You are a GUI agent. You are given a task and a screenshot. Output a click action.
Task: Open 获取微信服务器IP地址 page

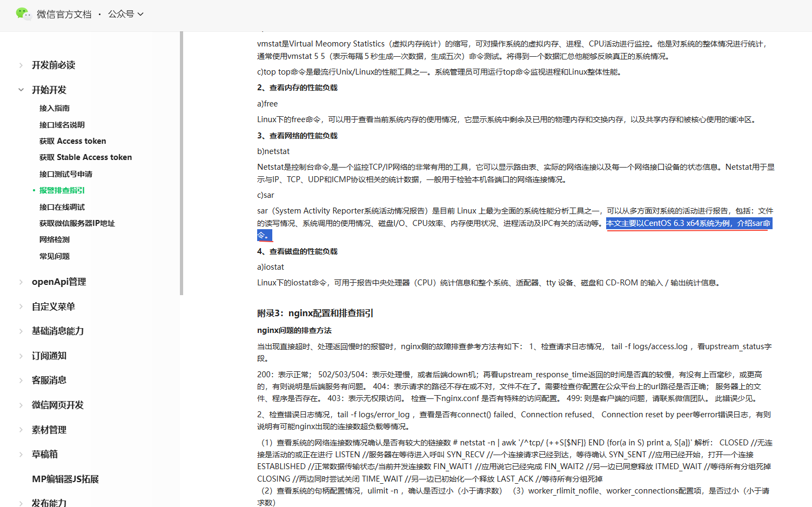(x=77, y=223)
